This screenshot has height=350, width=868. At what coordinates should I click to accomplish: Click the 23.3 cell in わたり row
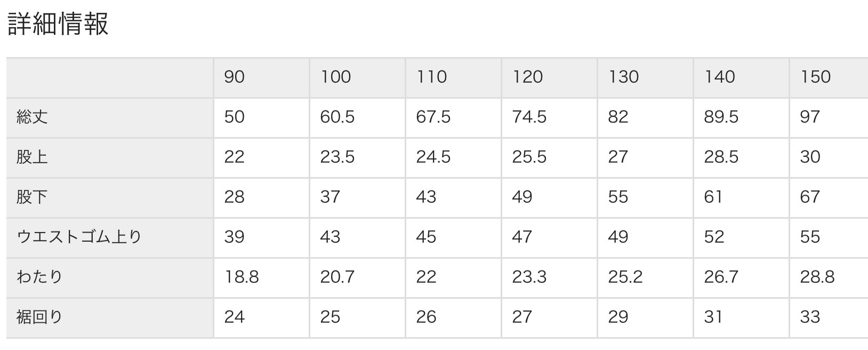coord(529,277)
